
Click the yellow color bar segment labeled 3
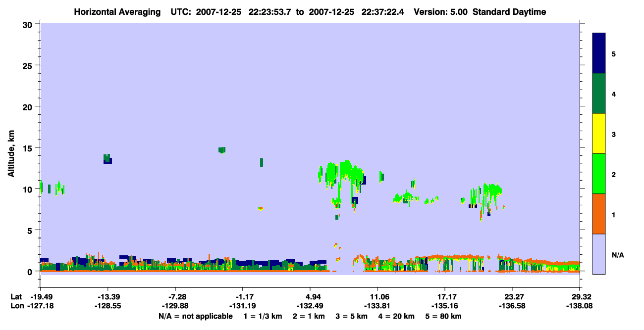point(599,134)
